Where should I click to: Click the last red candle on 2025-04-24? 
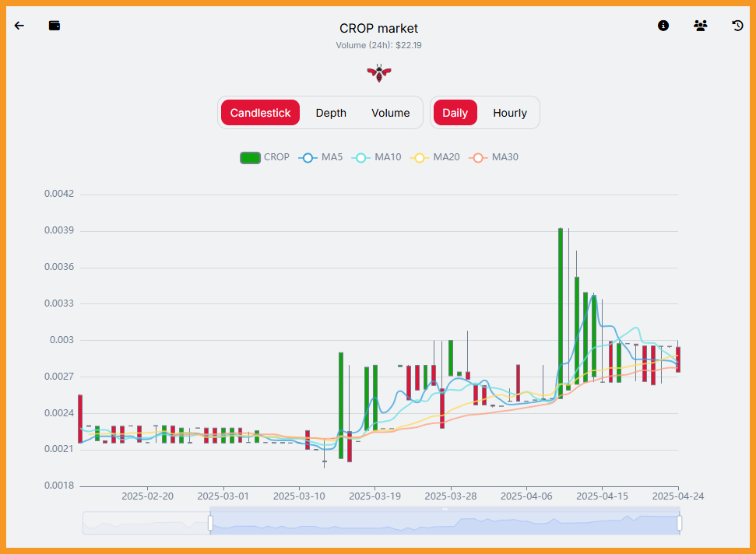click(x=678, y=359)
